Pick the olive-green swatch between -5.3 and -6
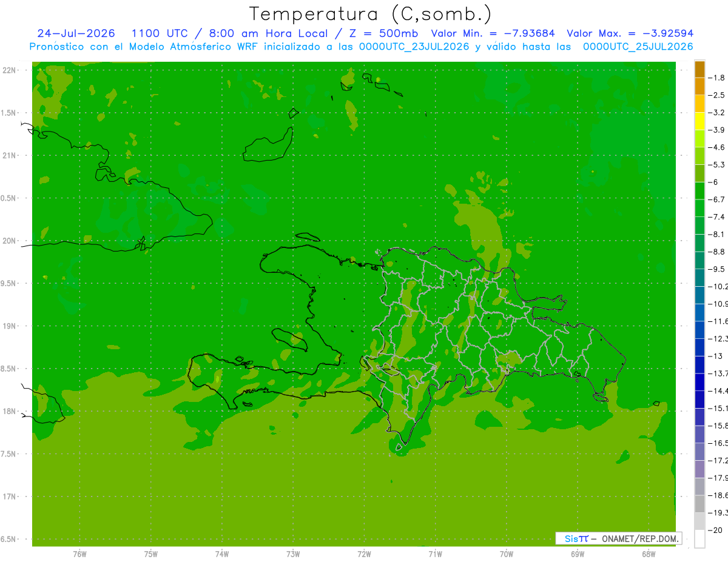 699,173
